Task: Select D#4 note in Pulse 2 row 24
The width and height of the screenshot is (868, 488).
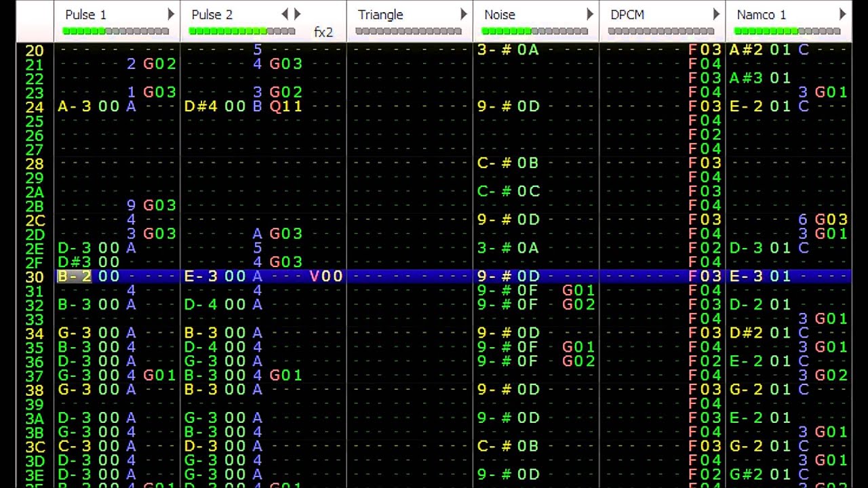Action: pos(201,106)
